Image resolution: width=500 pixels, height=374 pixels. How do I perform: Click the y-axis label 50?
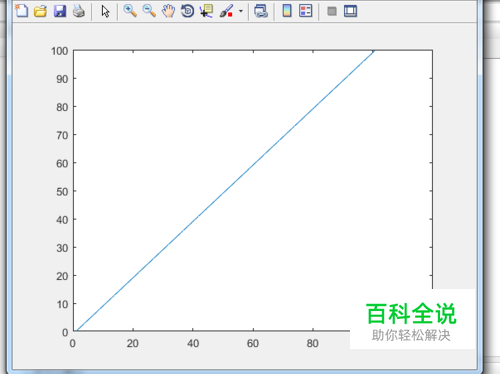coord(62,192)
